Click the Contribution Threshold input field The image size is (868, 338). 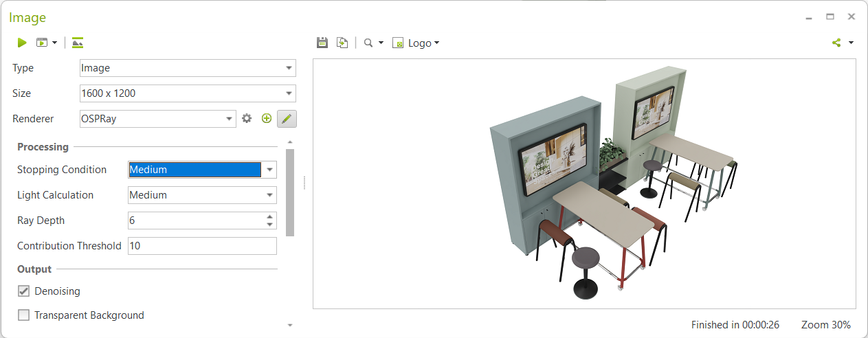pyautogui.click(x=202, y=246)
